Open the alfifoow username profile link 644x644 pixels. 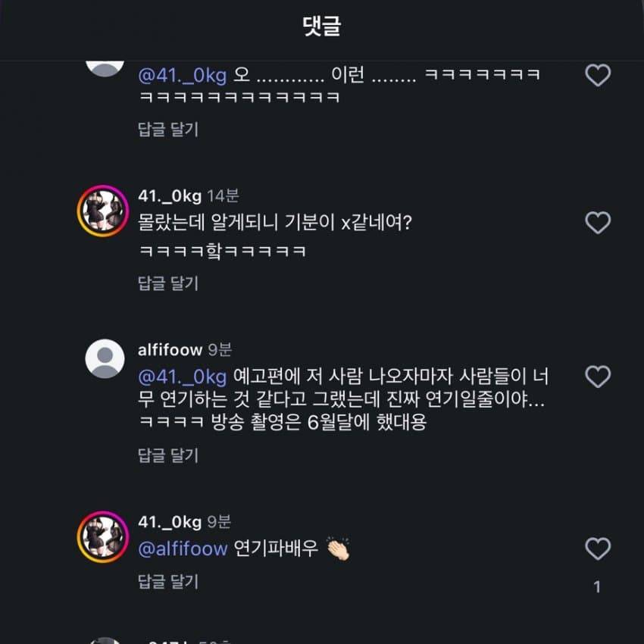pos(170,349)
